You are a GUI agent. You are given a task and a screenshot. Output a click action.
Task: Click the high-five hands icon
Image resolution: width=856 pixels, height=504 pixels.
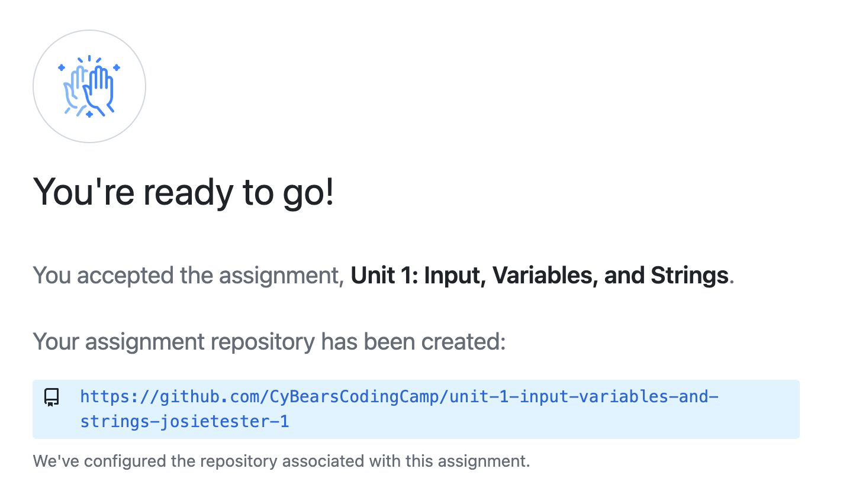tap(89, 86)
